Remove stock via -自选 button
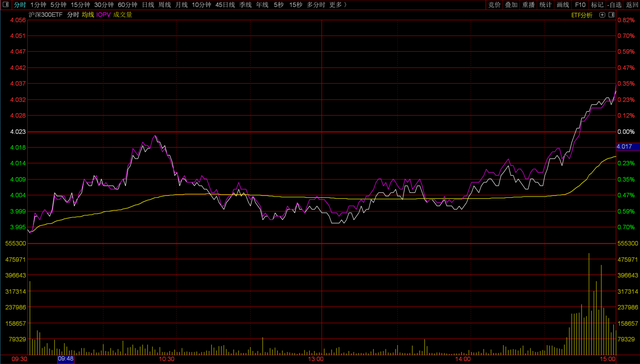The image size is (640, 364). [614, 5]
